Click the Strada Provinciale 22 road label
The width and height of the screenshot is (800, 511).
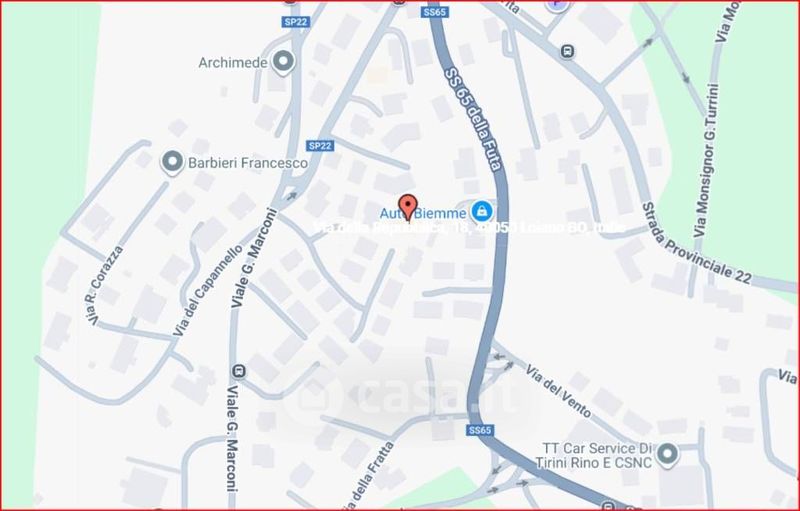coord(696,243)
